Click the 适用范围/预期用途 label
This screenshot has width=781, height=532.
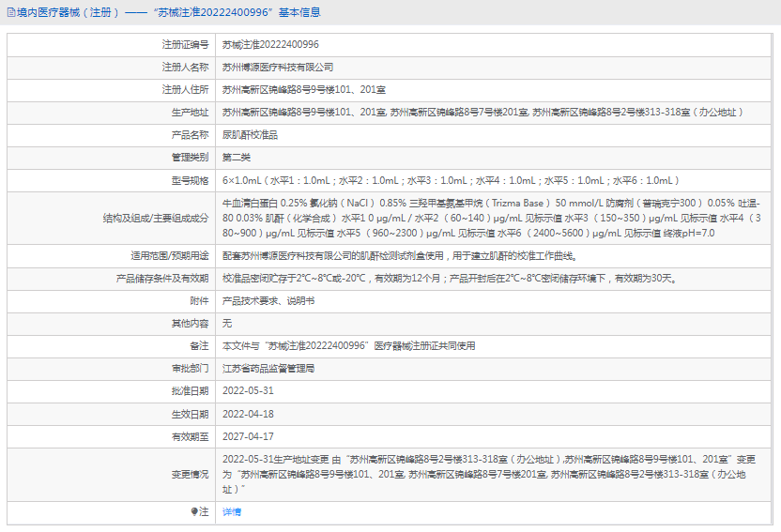click(x=170, y=256)
